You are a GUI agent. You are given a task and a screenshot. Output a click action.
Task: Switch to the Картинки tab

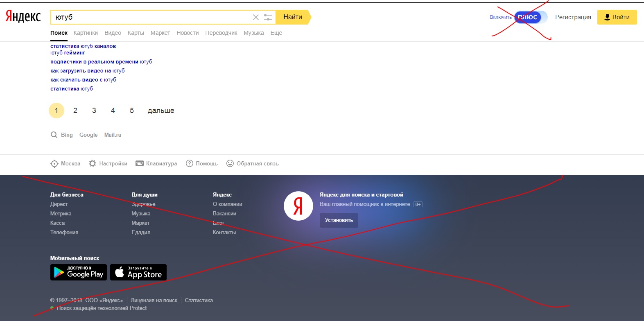tap(86, 33)
